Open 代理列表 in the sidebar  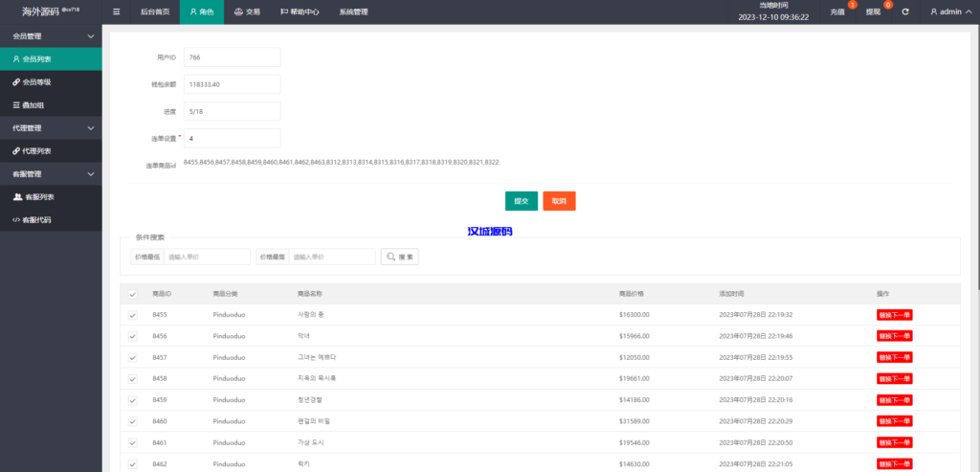pyautogui.click(x=37, y=151)
